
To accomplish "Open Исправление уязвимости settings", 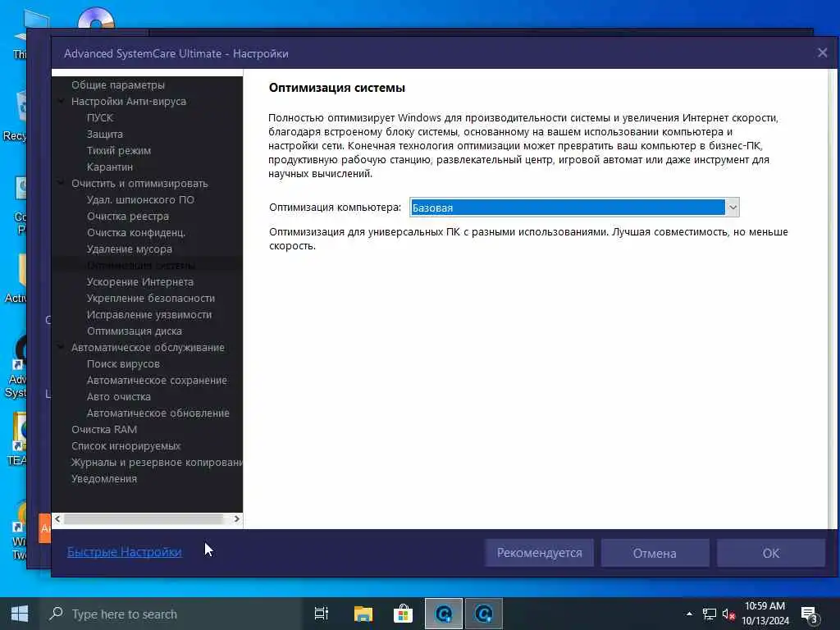I will click(x=149, y=314).
